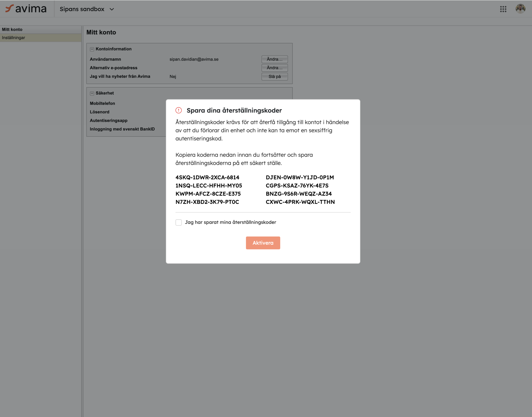Open the user profile avatar

520,9
